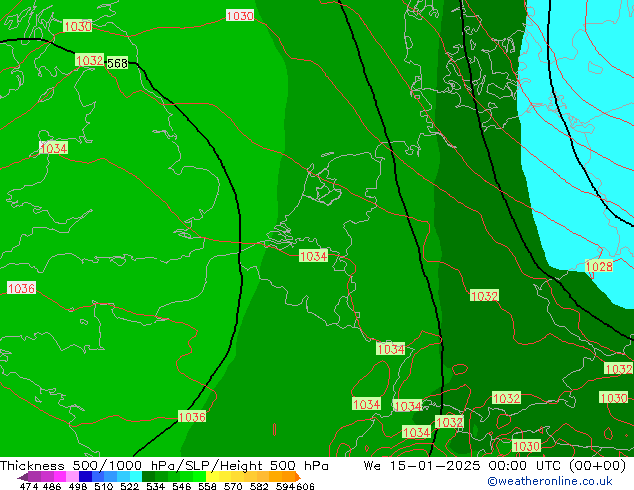Select the darkest green legend swatch above 534

148,476
